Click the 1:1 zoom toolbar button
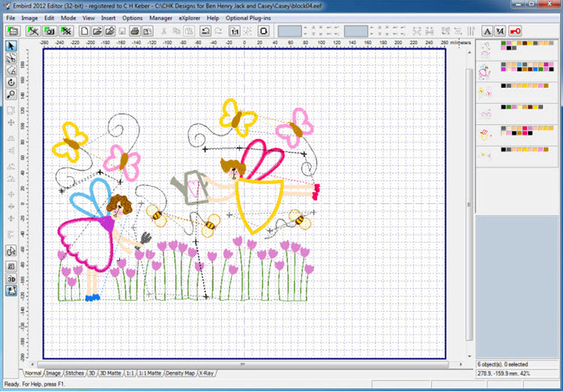Screen dimensions: 563x392 tap(235, 31)
